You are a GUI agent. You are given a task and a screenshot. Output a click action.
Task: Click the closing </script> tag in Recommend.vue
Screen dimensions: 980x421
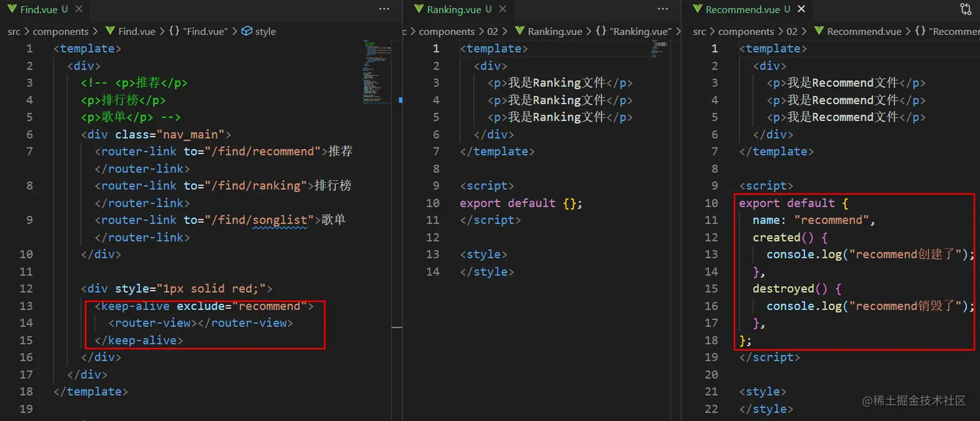(769, 357)
